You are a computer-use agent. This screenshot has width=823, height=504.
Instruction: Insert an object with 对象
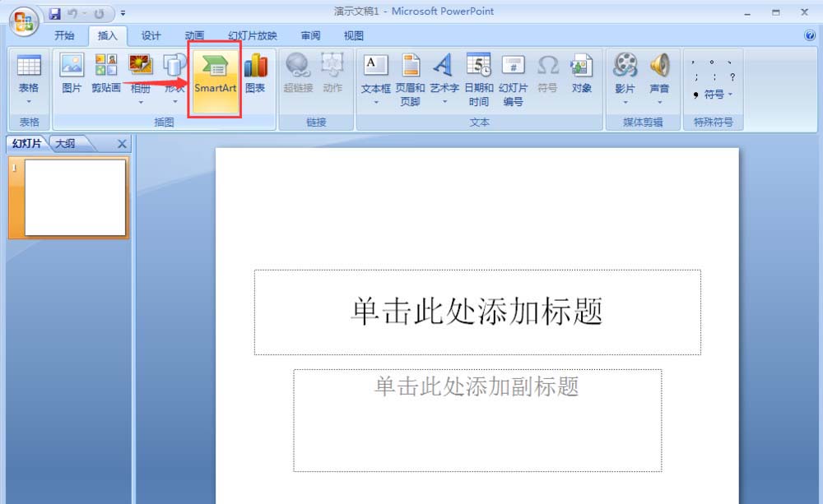pyautogui.click(x=582, y=74)
